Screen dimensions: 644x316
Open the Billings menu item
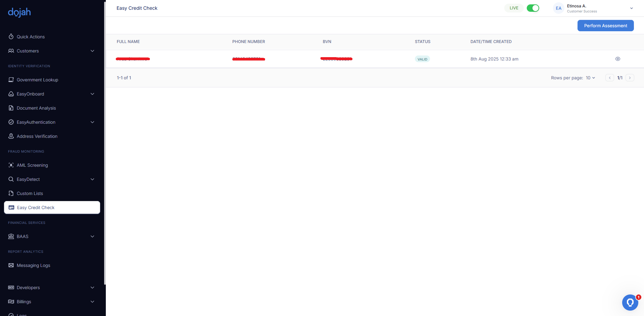click(24, 302)
